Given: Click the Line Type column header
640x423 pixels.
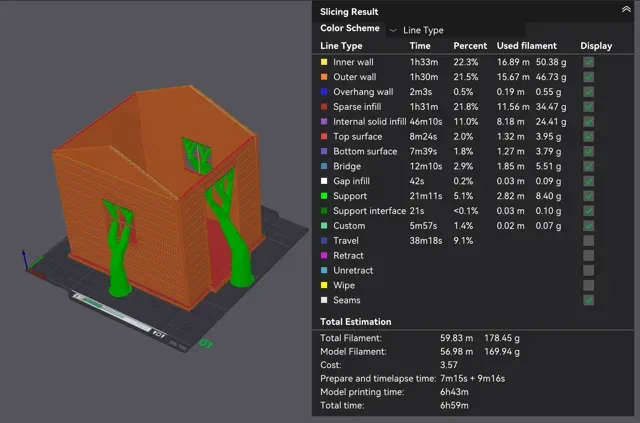Looking at the screenshot, I should click(341, 46).
